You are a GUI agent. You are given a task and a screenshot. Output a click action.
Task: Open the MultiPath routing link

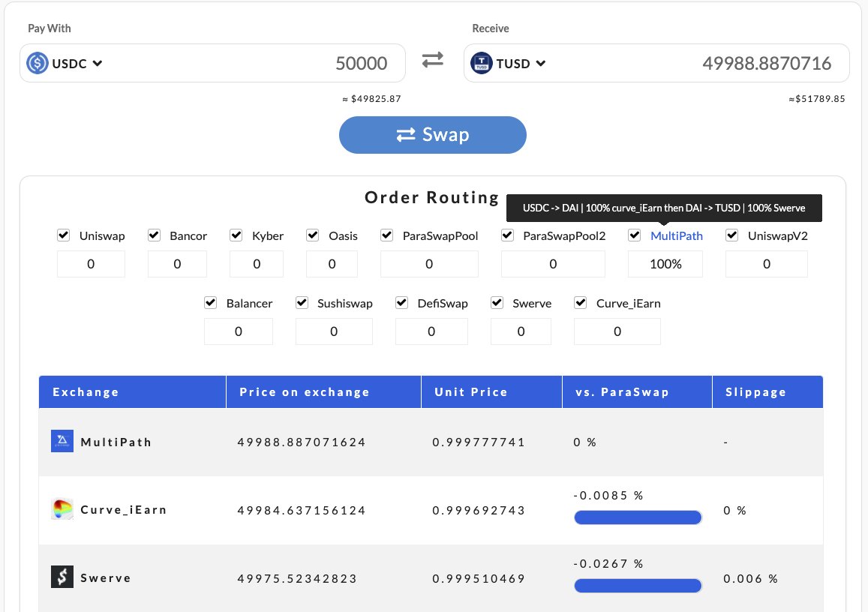[x=676, y=235]
